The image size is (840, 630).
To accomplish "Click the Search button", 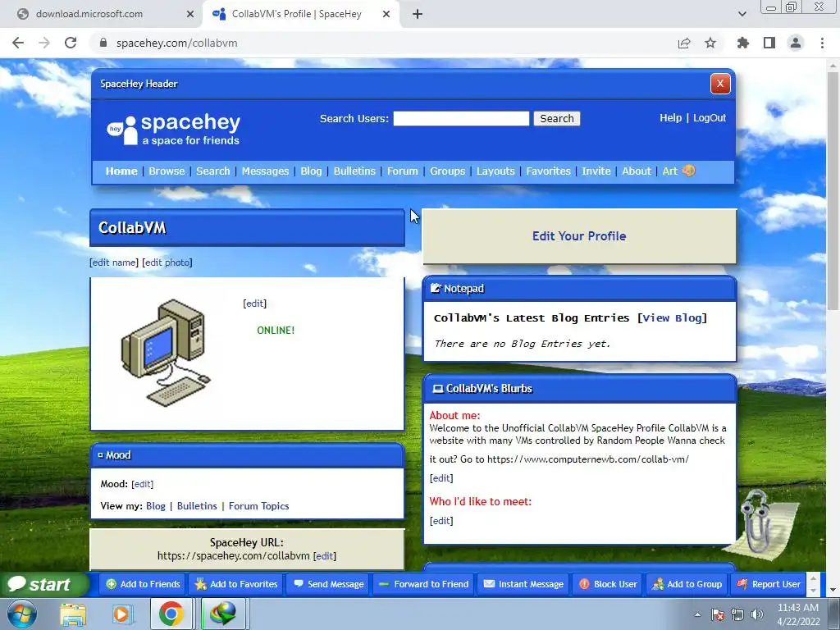I will point(557,118).
